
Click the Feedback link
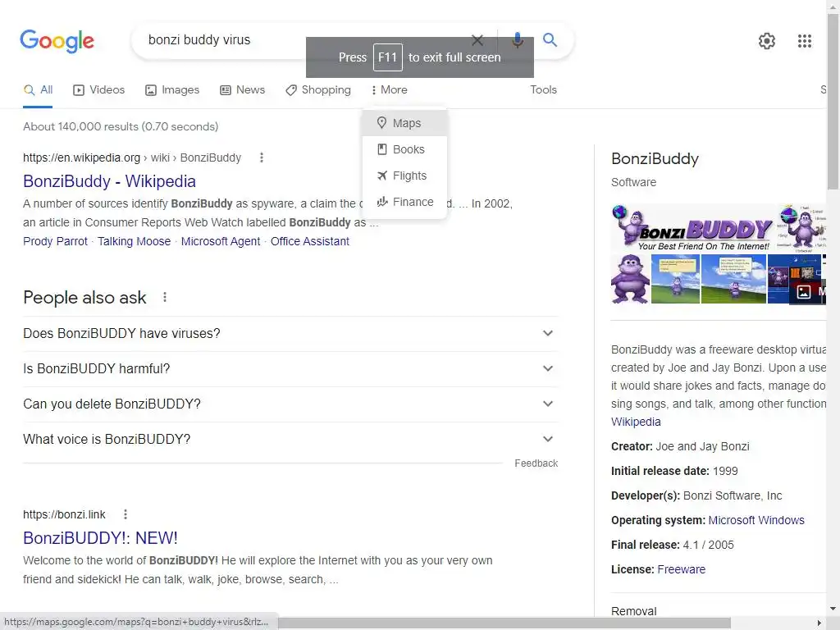tap(536, 463)
